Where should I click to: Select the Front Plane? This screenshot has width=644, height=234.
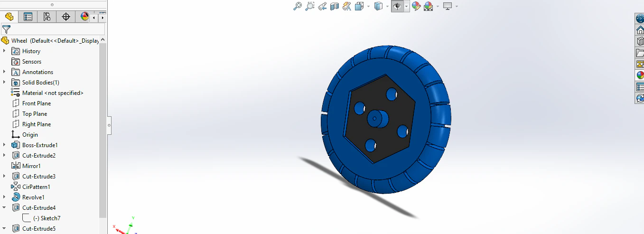pos(37,103)
